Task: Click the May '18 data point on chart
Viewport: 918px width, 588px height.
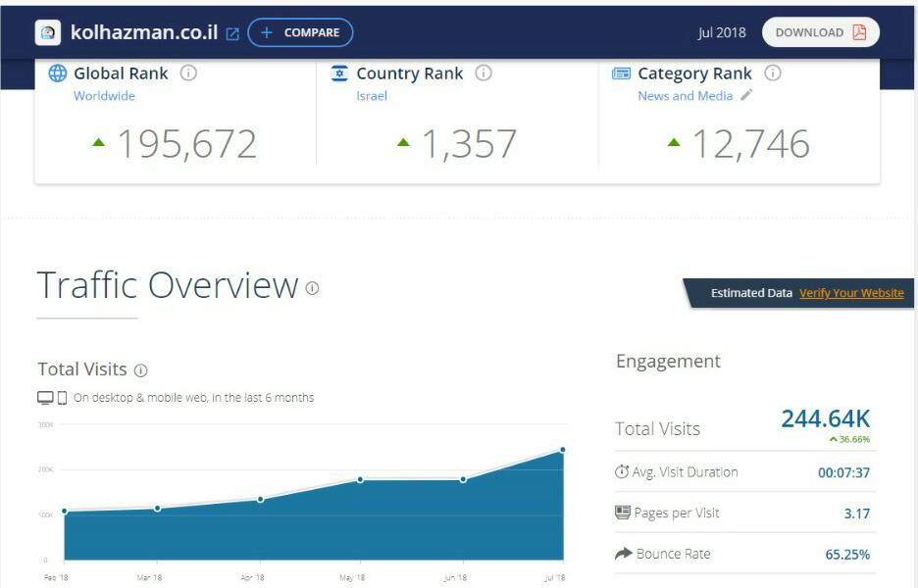Action: point(361,479)
